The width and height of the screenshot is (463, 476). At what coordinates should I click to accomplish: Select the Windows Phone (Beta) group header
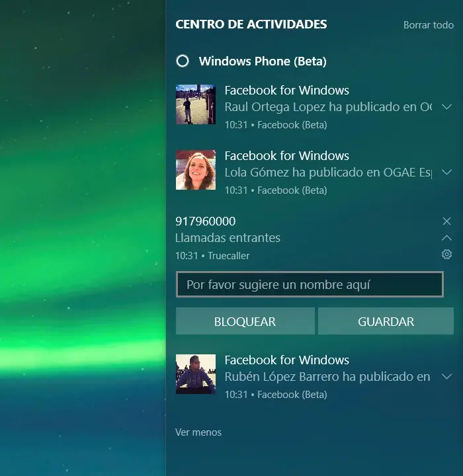point(263,61)
